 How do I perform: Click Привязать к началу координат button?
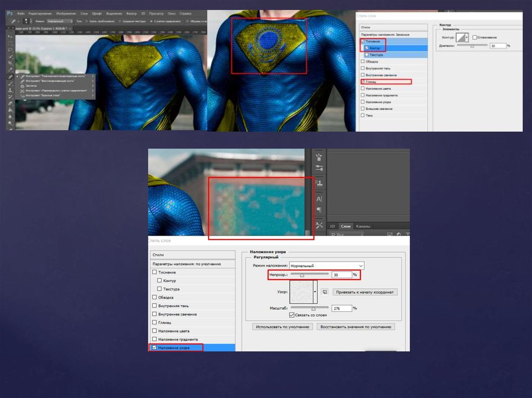(365, 292)
